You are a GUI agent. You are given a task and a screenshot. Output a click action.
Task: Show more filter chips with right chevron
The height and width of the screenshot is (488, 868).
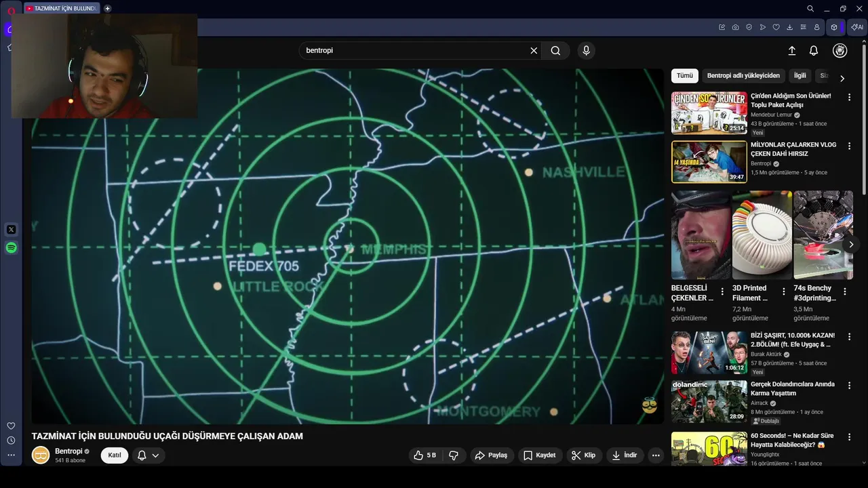point(842,79)
